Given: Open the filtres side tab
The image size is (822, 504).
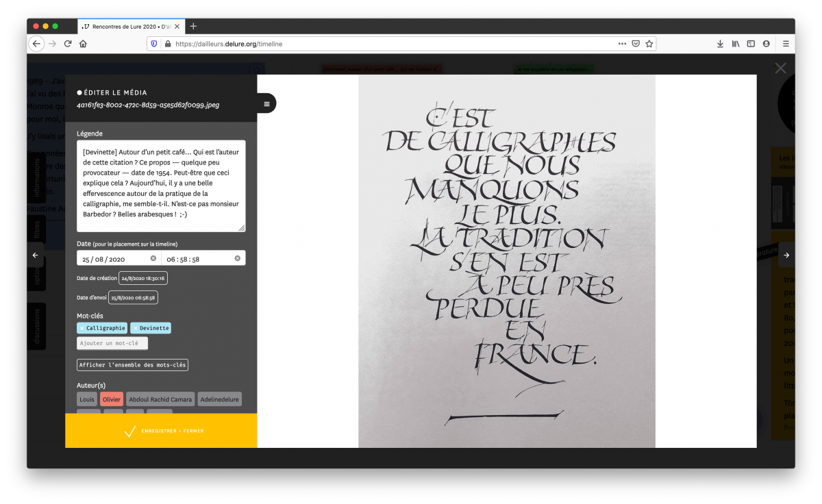Looking at the screenshot, I should pyautogui.click(x=37, y=229).
